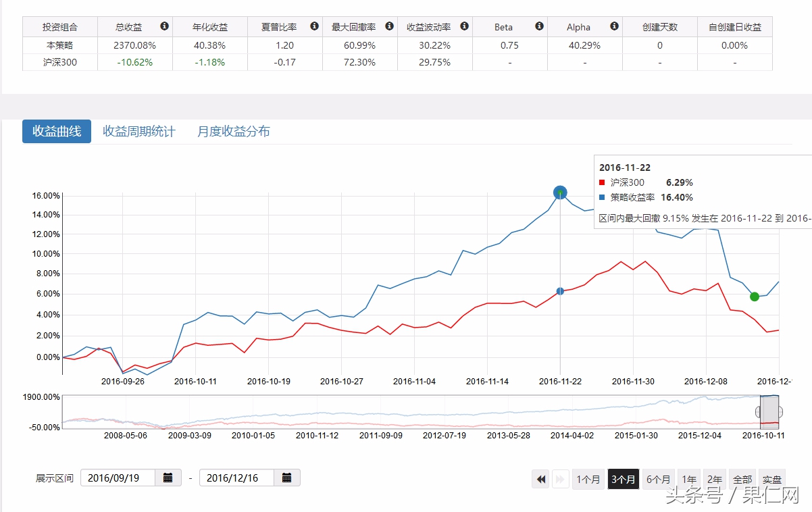Click the 收益波动率 info icon
Screen dimensions: 812x512
point(464,26)
